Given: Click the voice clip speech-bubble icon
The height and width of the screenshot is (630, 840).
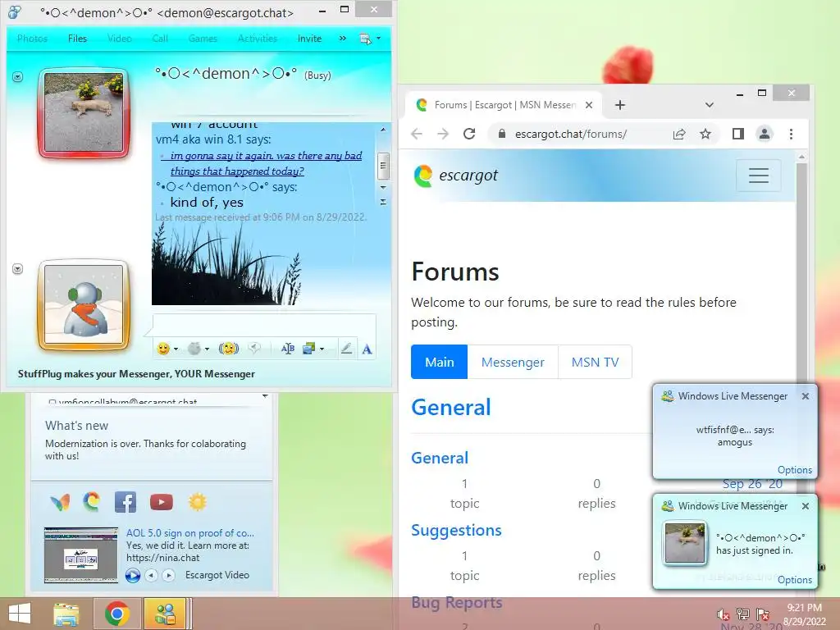Looking at the screenshot, I should click(254, 349).
